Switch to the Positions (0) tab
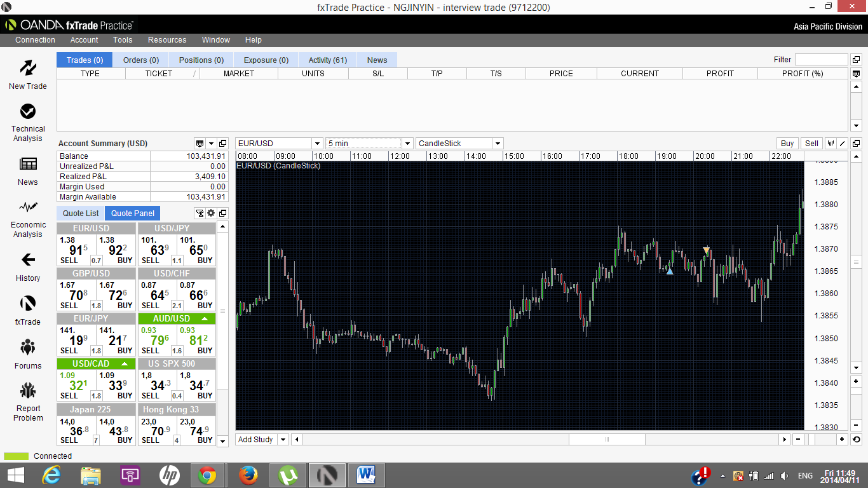The image size is (868, 488). point(201,60)
